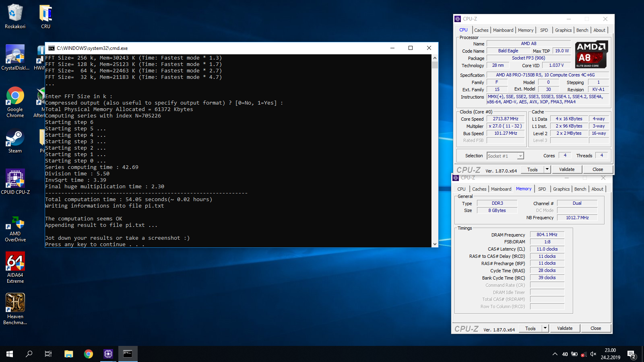Expand Tools dropdown arrow in upper CPU-Z
644x362 pixels.
(547, 169)
